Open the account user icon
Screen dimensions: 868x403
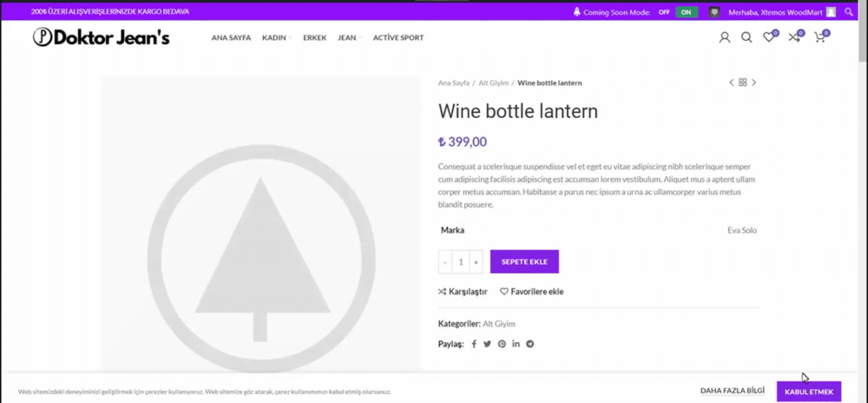[725, 37]
